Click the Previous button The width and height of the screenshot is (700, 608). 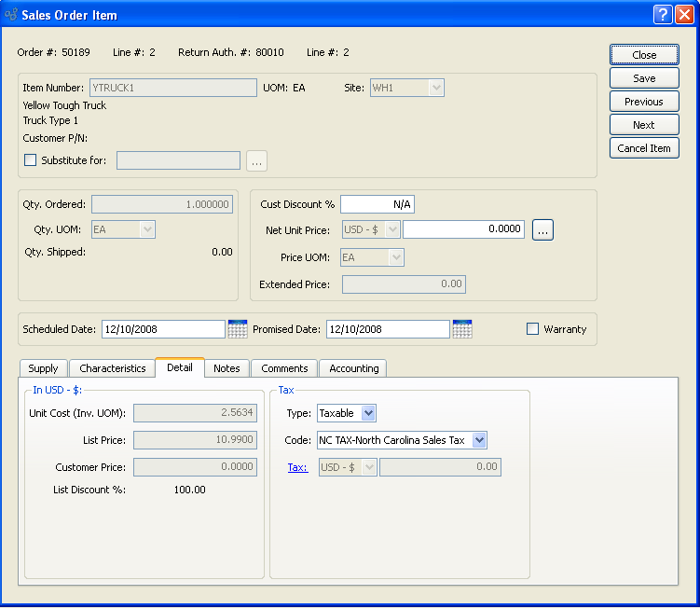pyautogui.click(x=644, y=102)
